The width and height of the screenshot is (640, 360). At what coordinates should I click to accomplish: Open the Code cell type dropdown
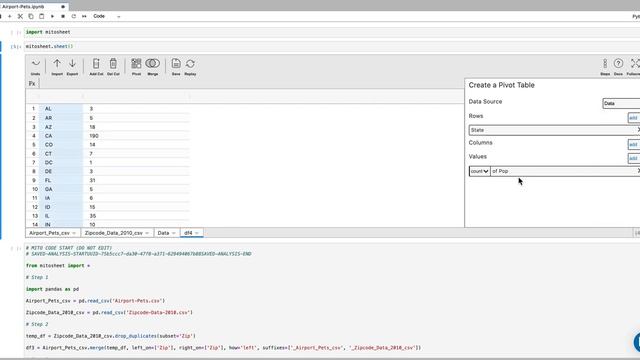(107, 16)
